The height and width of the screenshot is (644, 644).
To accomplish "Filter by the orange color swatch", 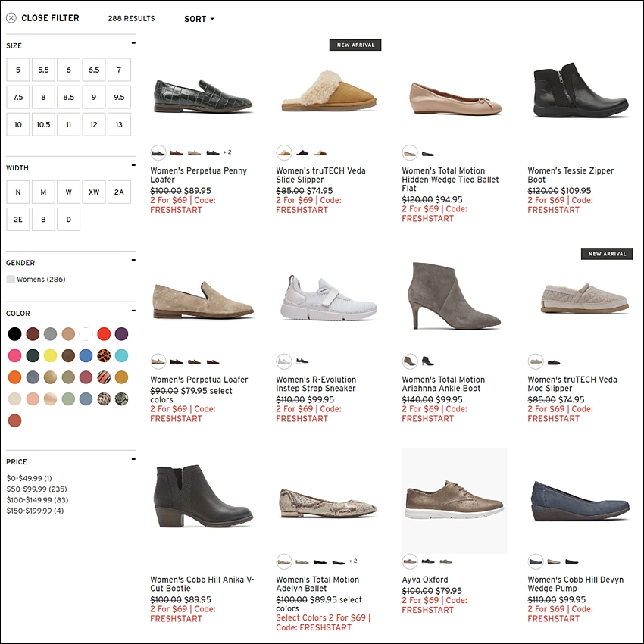I will pyautogui.click(x=15, y=377).
